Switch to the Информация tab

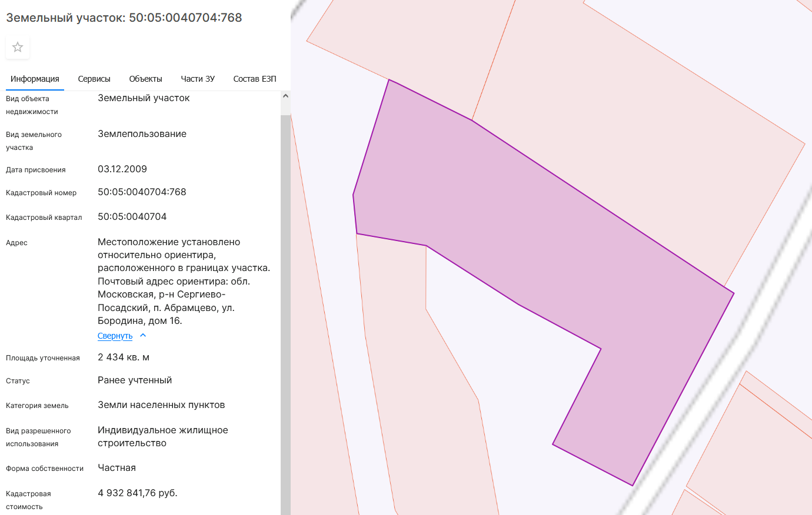coord(35,79)
